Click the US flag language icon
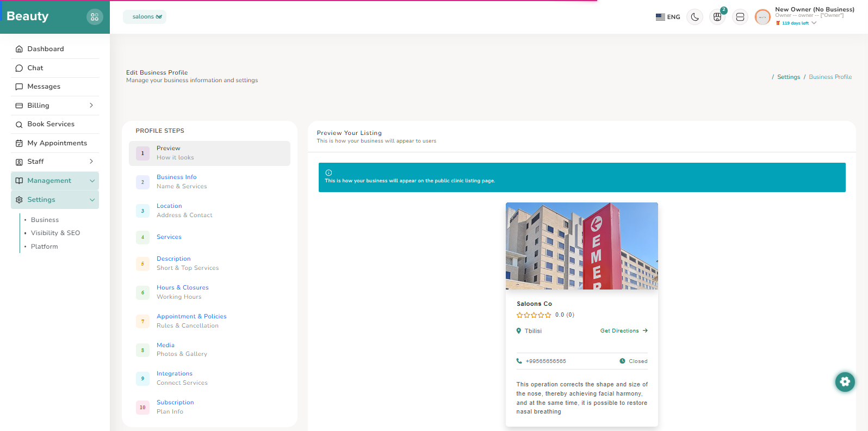Image resolution: width=868 pixels, height=431 pixels. (660, 17)
